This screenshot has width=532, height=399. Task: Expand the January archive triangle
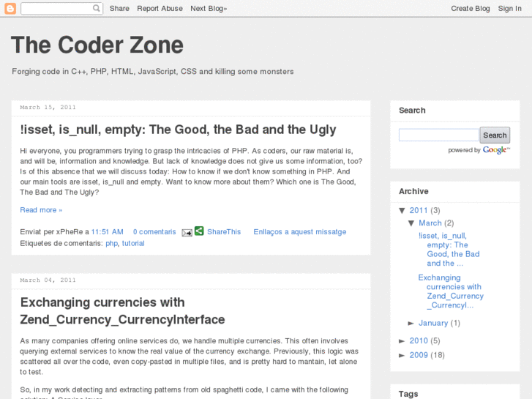(411, 324)
